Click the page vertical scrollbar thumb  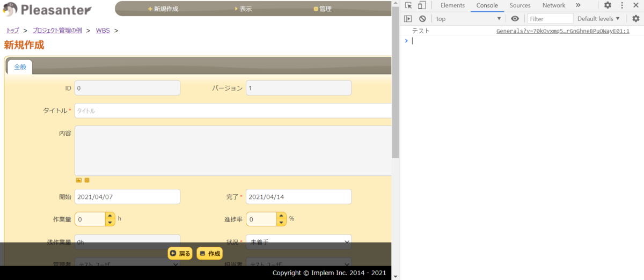(396, 83)
